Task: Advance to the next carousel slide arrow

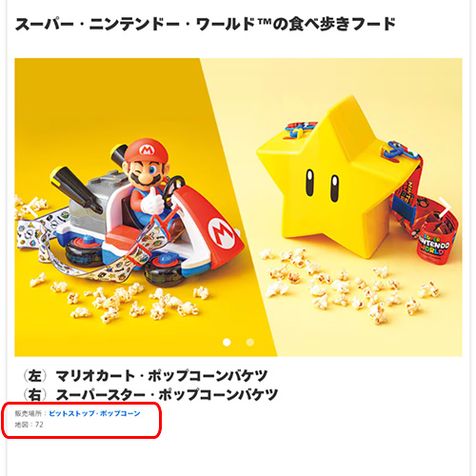Action: coord(445,208)
